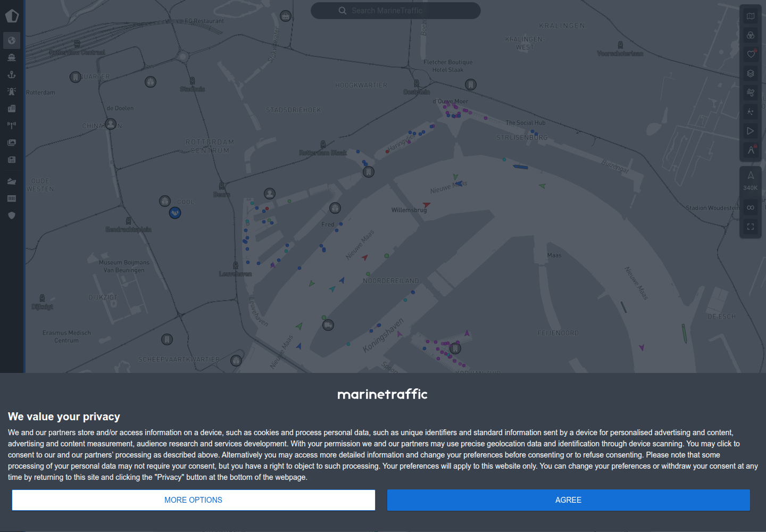Click the Eendrachtsplein station marker

(x=128, y=221)
